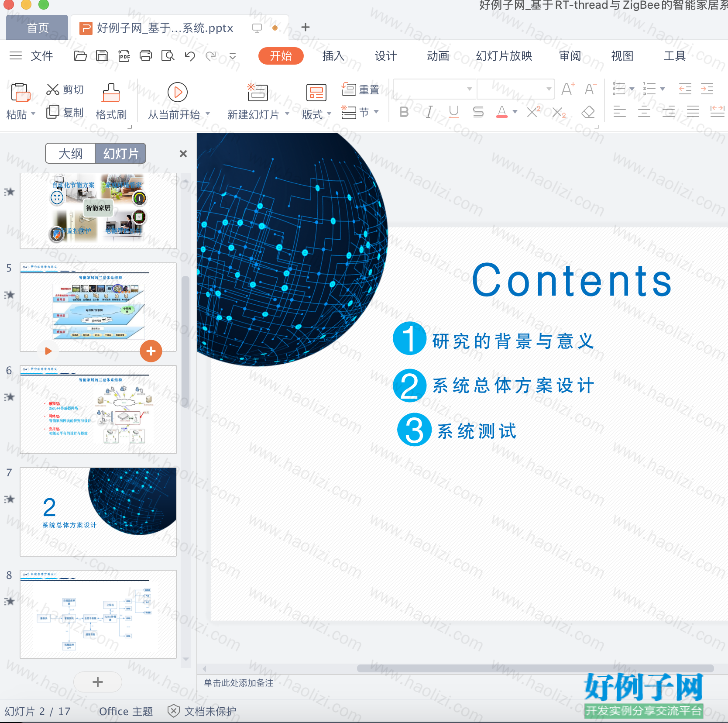Click the save icon in the quick toolbar
The width and height of the screenshot is (728, 723).
tap(102, 55)
